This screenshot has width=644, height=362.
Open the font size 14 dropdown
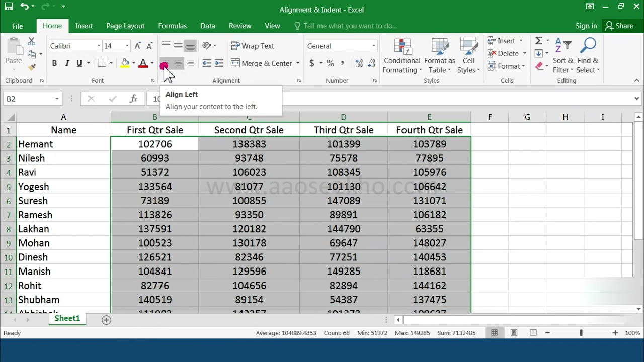tap(127, 46)
